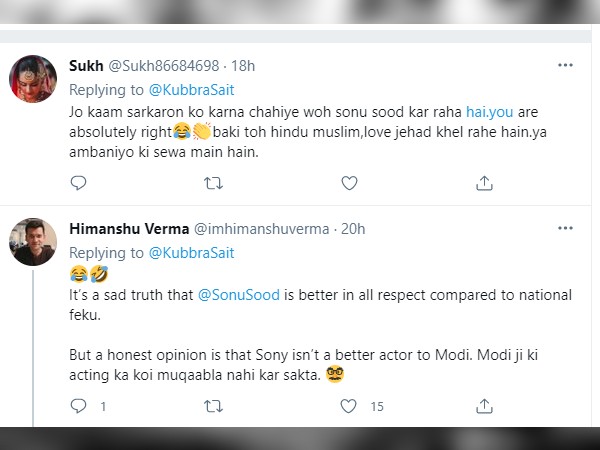Reply to Sukh's tweet
This screenshot has width=600, height=450.
[79, 182]
